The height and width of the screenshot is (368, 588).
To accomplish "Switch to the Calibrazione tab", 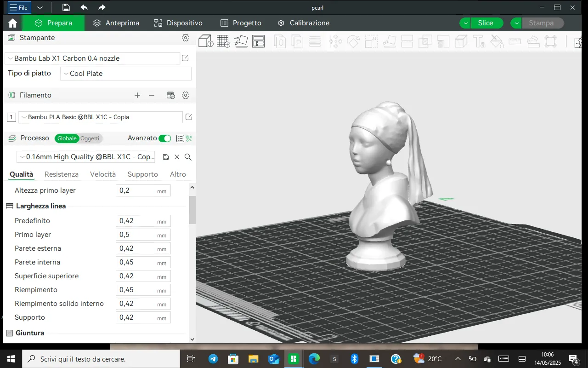I will coord(304,23).
